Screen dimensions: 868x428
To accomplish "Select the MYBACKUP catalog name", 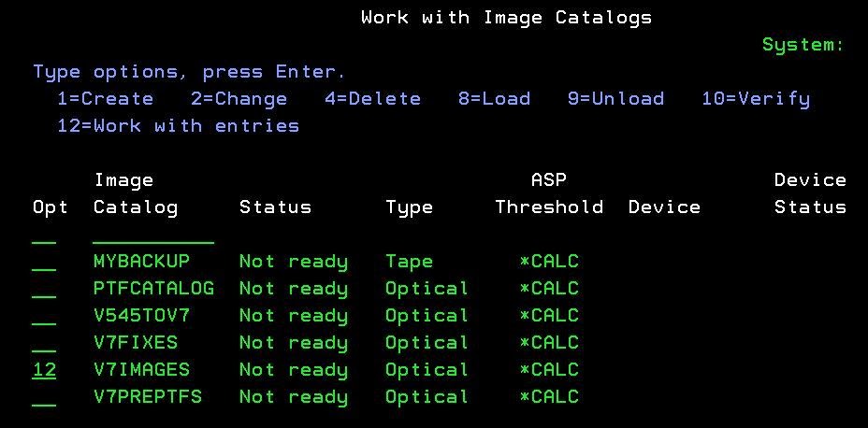I will coord(141,262).
